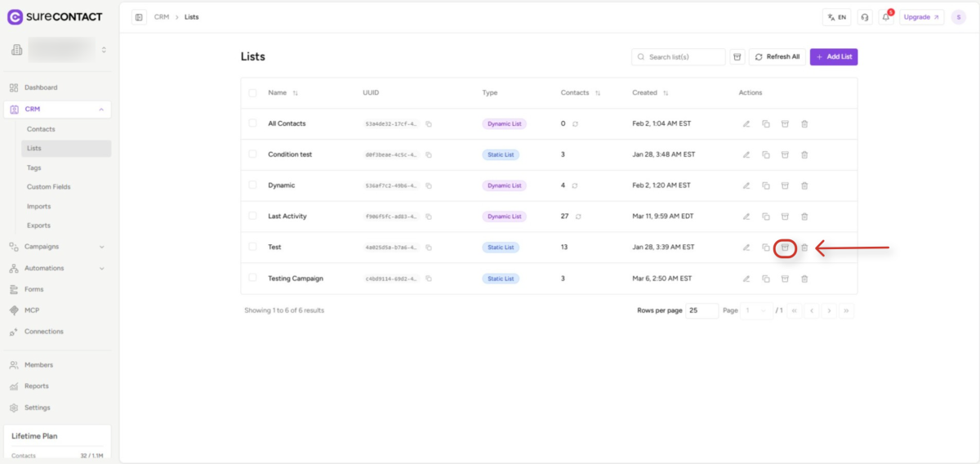
Task: Go to the next results page
Action: click(828, 310)
